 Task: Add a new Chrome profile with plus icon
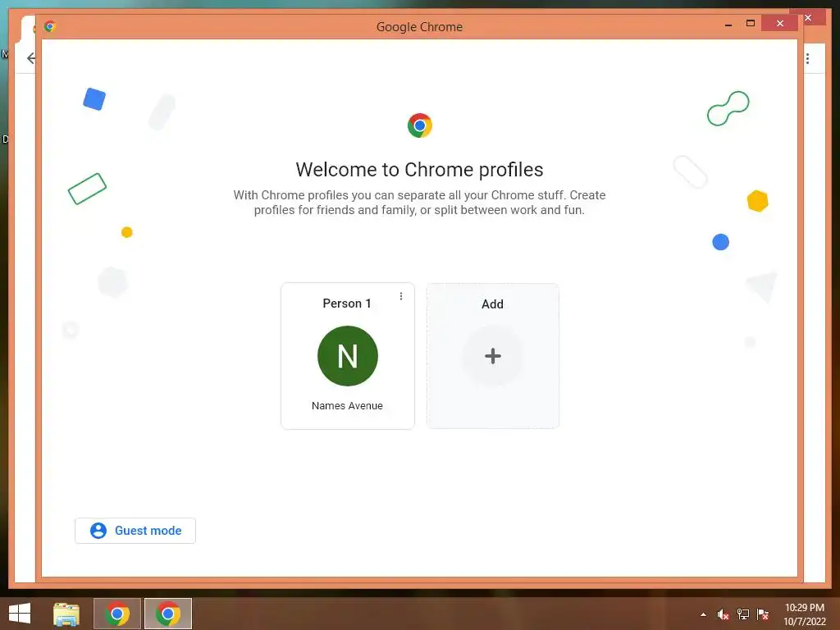click(492, 356)
